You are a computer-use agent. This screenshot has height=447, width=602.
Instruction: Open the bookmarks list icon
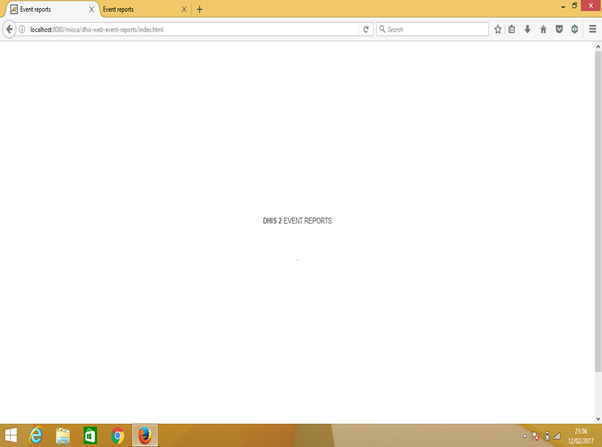pyautogui.click(x=512, y=29)
